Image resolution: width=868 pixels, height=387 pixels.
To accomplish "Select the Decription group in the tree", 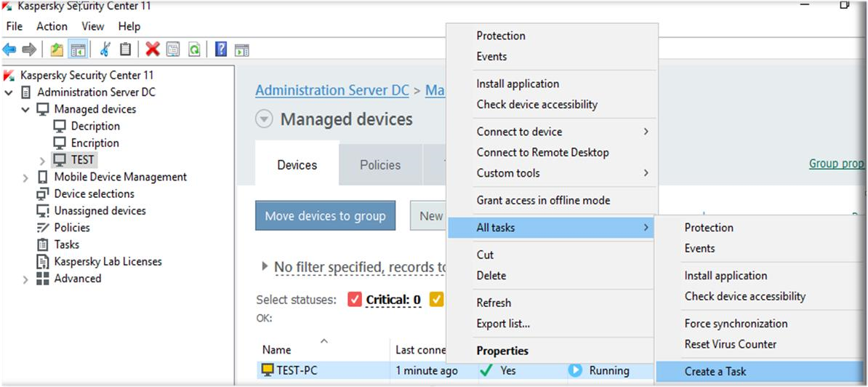I will 95,127.
